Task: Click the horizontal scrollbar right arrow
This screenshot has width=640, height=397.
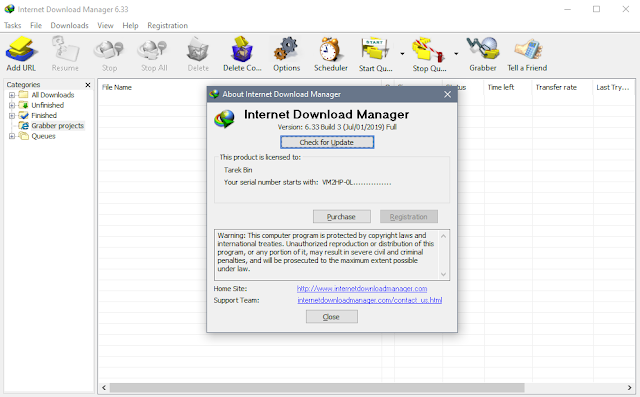Action: (629, 388)
